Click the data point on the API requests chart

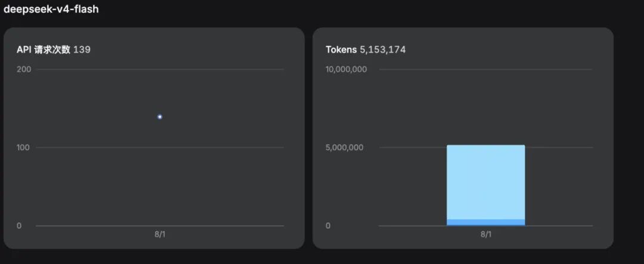(x=160, y=117)
